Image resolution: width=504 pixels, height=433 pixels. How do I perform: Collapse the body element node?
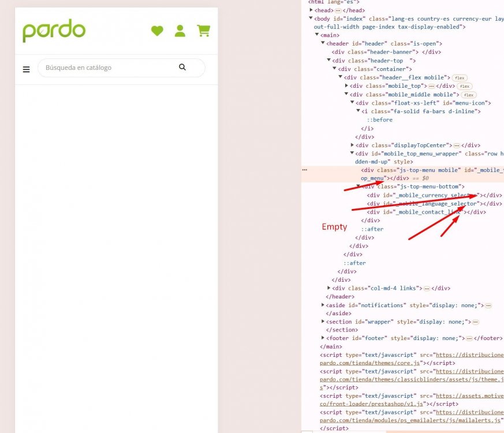pos(311,18)
